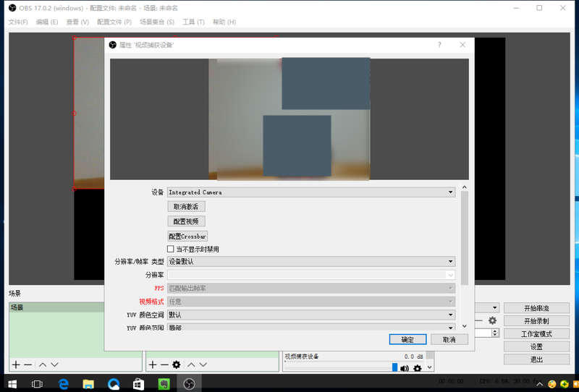
Task: Remove the selected scene with minus icon
Action: [28, 365]
